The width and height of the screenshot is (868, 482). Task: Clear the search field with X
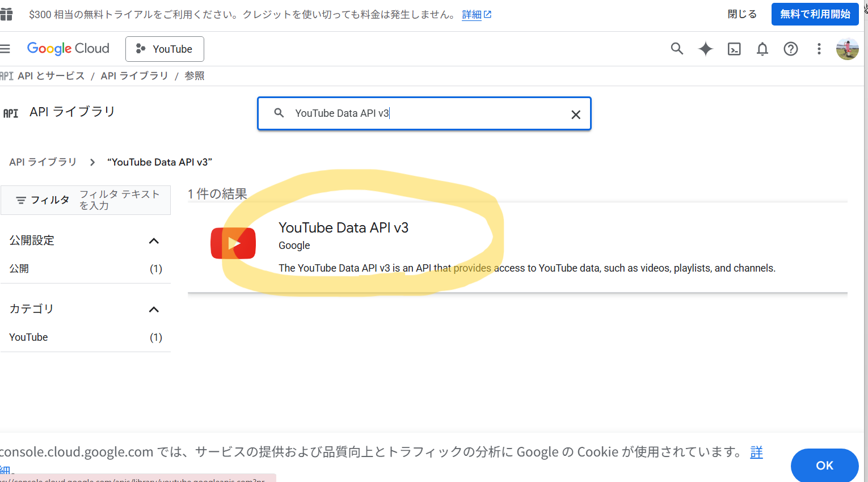click(576, 115)
